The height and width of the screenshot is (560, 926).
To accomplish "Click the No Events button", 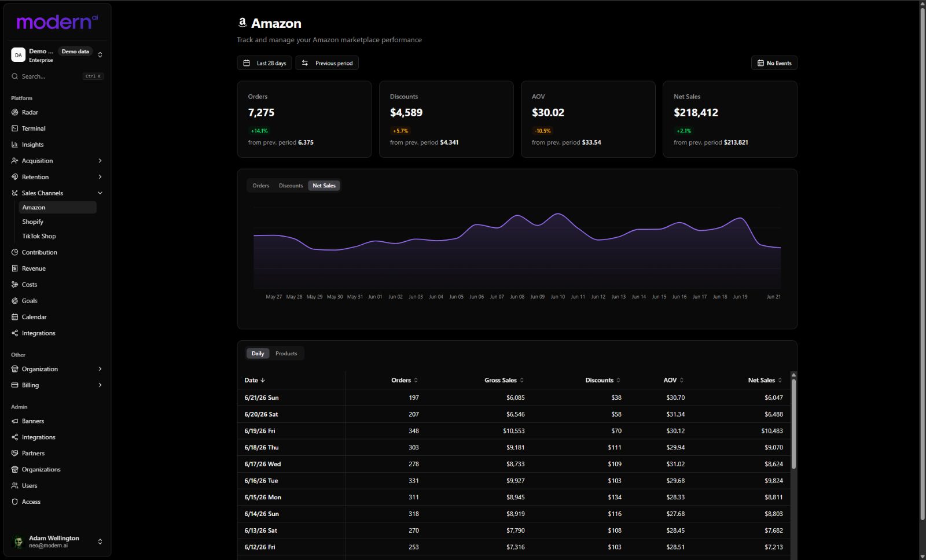I will 774,63.
